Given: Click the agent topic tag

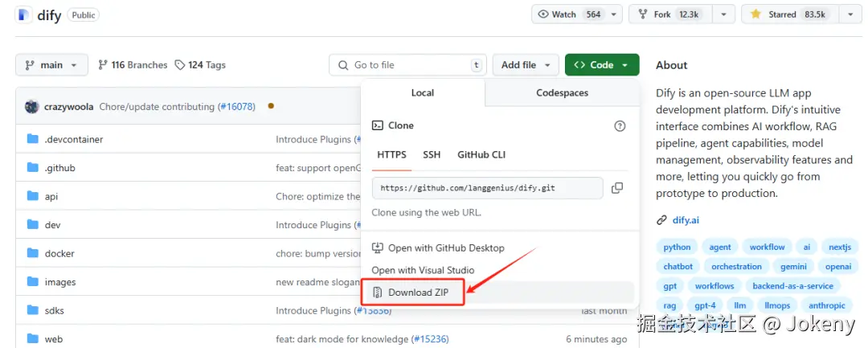Looking at the screenshot, I should click(x=719, y=248).
